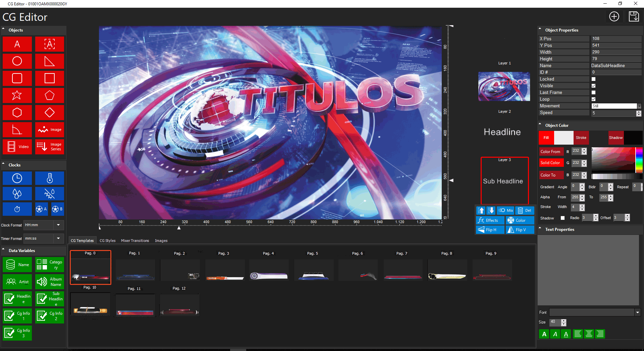Open the Clock Format dropdown
Viewport: 644px width, 351px height.
tap(58, 225)
